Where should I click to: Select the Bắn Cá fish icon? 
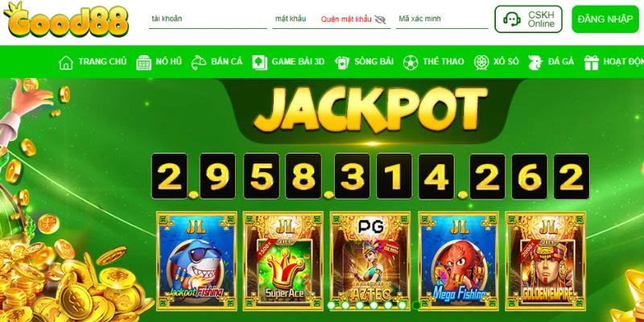pyautogui.click(x=198, y=63)
